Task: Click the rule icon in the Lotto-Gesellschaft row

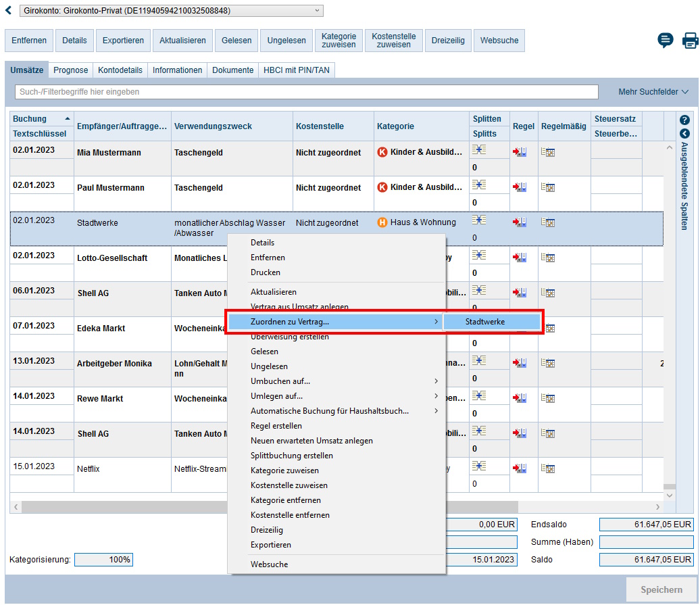Action: (520, 258)
